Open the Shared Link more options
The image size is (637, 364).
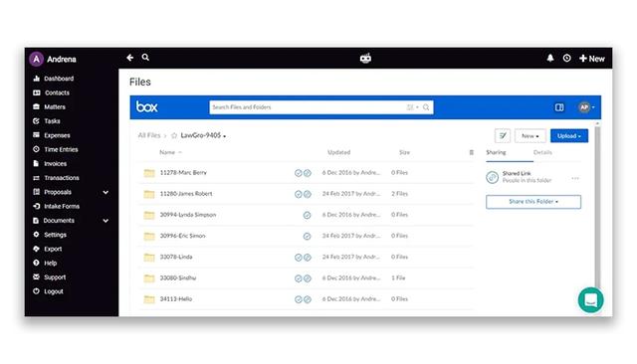[575, 178]
